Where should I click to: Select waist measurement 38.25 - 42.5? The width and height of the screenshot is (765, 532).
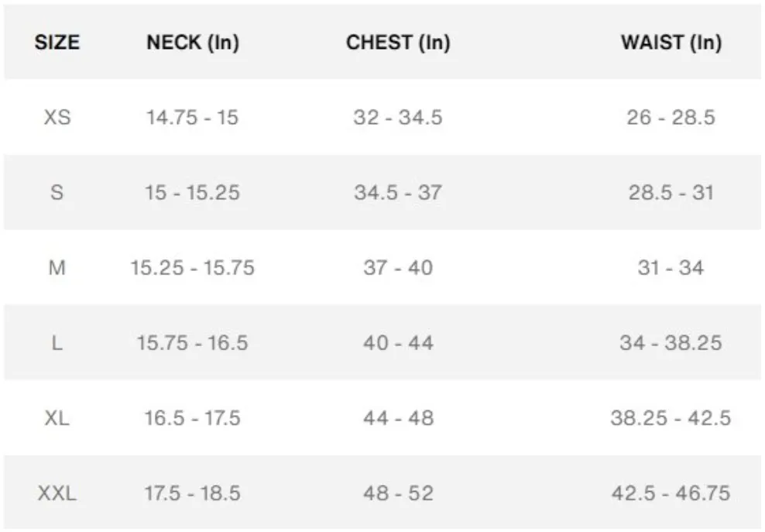[x=671, y=418]
